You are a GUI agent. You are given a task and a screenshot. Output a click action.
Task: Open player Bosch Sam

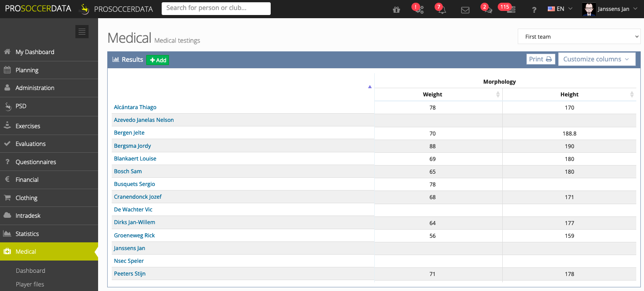(128, 171)
